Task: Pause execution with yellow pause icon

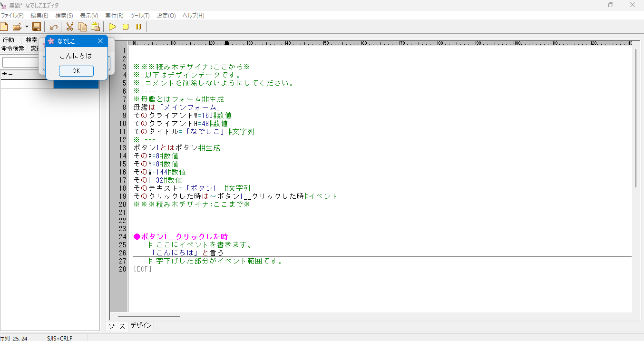Action: click(x=138, y=27)
